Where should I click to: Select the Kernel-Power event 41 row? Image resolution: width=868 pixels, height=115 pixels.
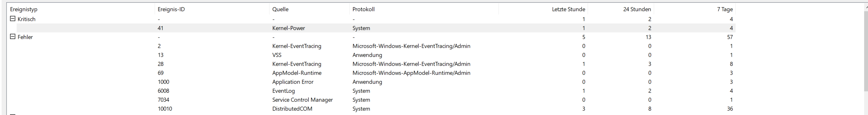tap(376, 28)
